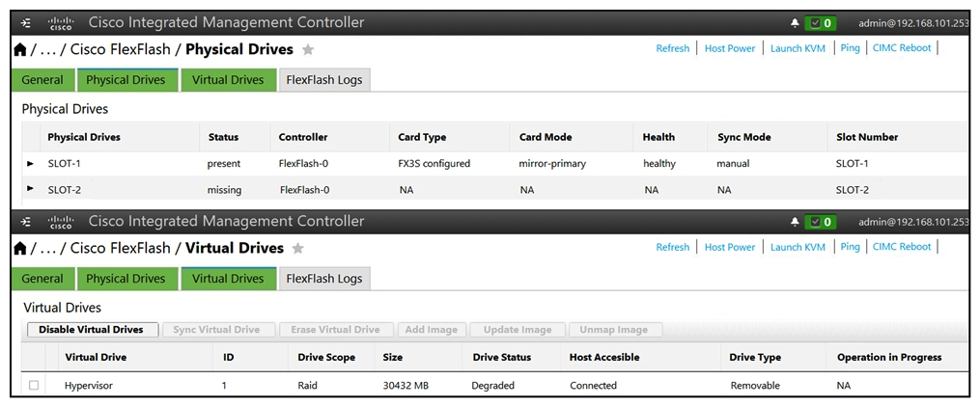Click Host Power link in Physical Drives window

click(730, 48)
